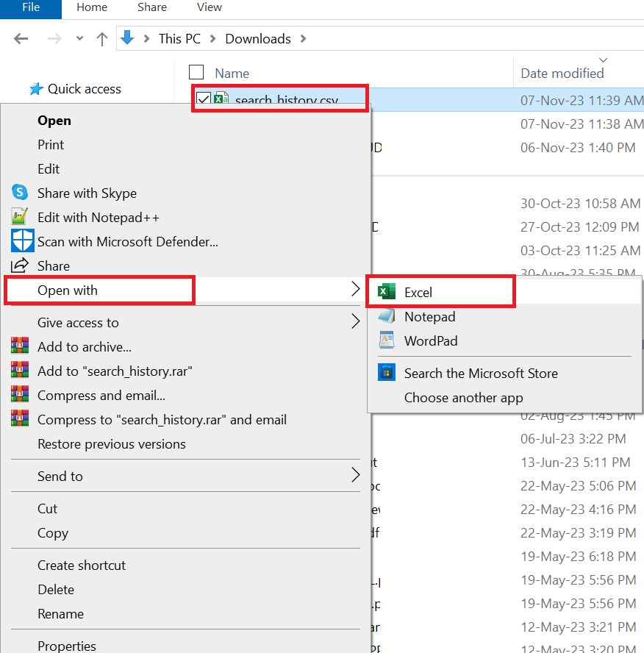Expand the Send to submenu arrow

click(355, 475)
